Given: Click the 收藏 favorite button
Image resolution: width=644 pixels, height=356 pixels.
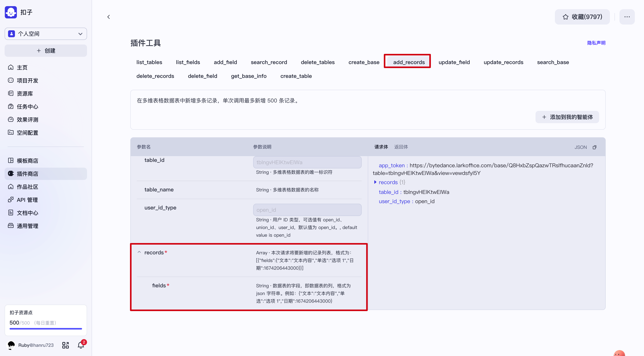Looking at the screenshot, I should pyautogui.click(x=582, y=17).
